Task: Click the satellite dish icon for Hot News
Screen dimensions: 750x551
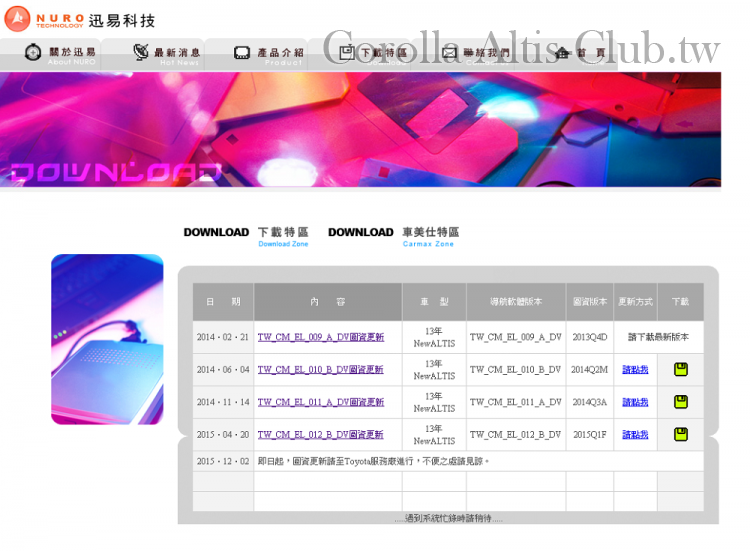Action: pyautogui.click(x=141, y=52)
